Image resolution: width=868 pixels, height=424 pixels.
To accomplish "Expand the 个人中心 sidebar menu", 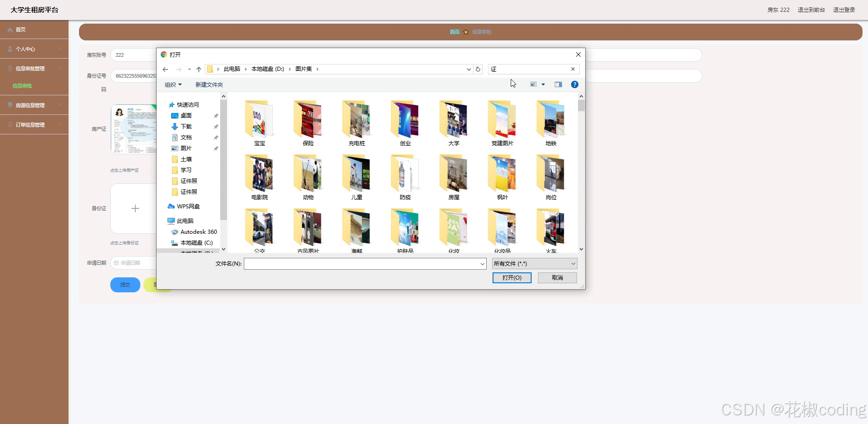I will [x=34, y=49].
